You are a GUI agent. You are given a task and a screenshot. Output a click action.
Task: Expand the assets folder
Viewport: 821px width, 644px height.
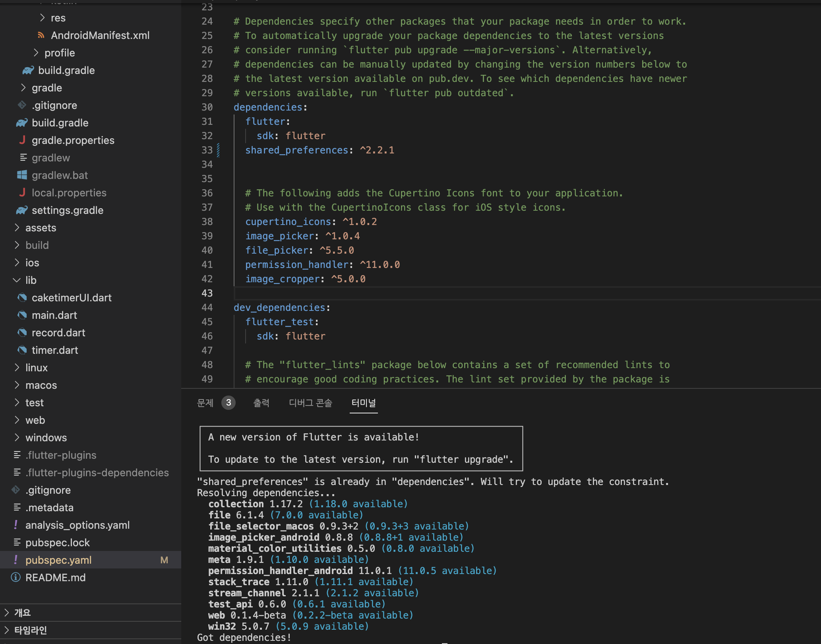point(17,228)
